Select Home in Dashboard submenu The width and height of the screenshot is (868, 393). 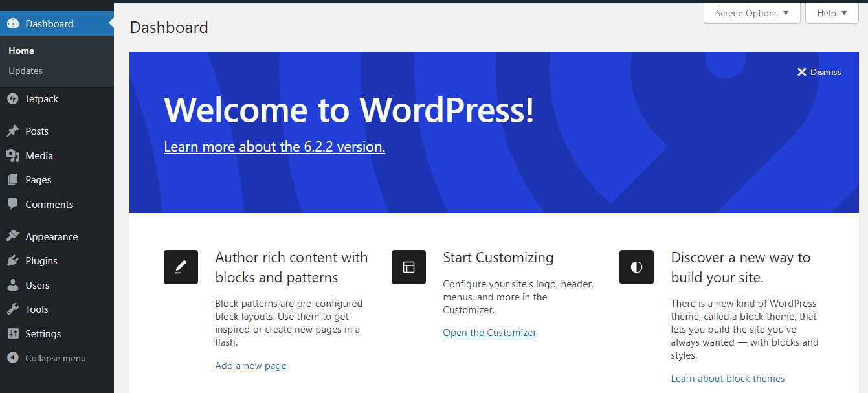click(21, 51)
